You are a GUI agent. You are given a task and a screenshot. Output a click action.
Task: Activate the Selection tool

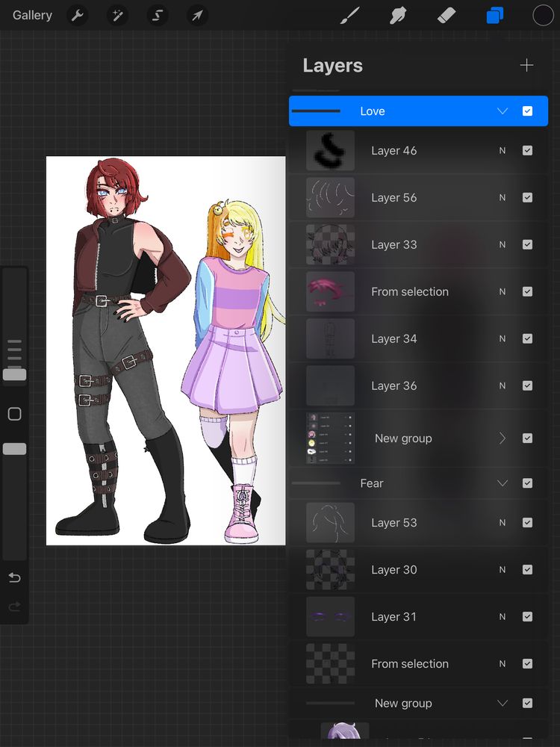click(x=157, y=16)
